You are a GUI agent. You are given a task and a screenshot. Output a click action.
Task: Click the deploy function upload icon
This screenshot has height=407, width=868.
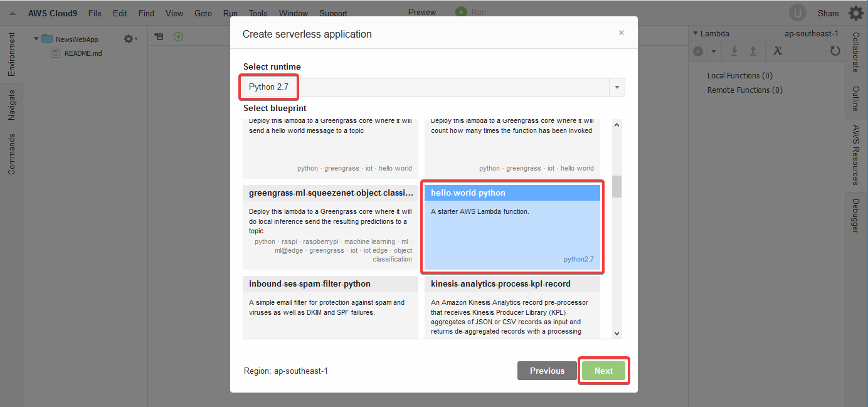[753, 51]
